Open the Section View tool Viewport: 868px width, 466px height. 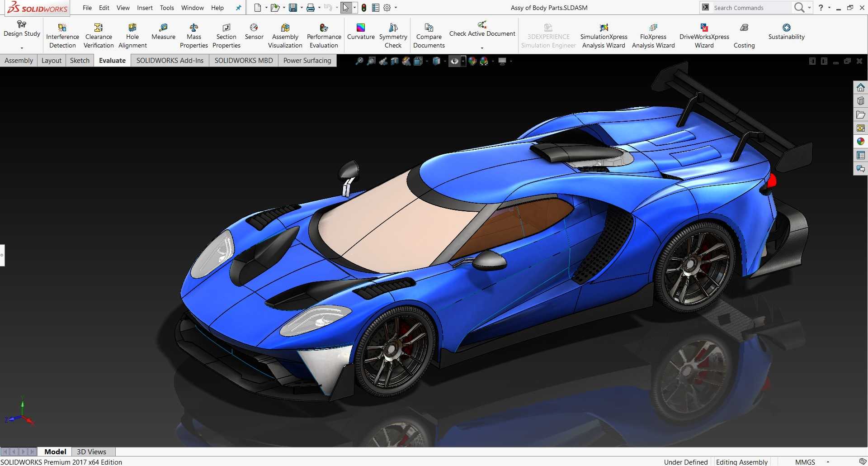point(395,61)
